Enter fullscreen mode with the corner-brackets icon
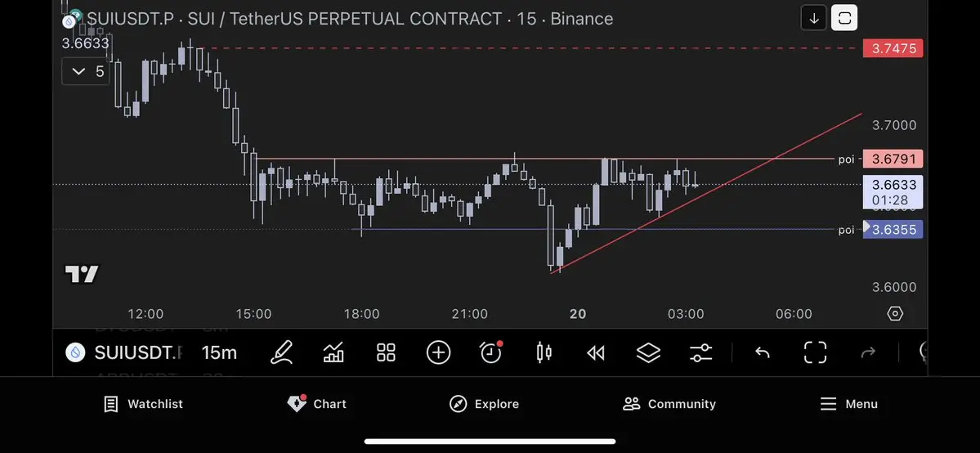The image size is (980, 453). coord(815,353)
